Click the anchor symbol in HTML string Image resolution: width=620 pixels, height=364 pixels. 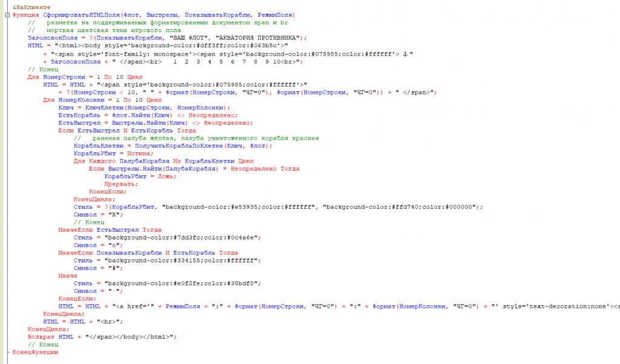[405, 54]
